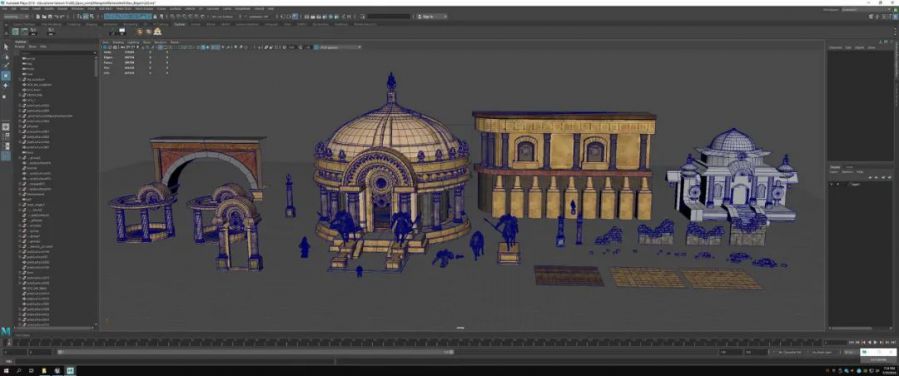Open the Anim tab in Layer Editor
The width and height of the screenshot is (899, 376).
coord(849,167)
